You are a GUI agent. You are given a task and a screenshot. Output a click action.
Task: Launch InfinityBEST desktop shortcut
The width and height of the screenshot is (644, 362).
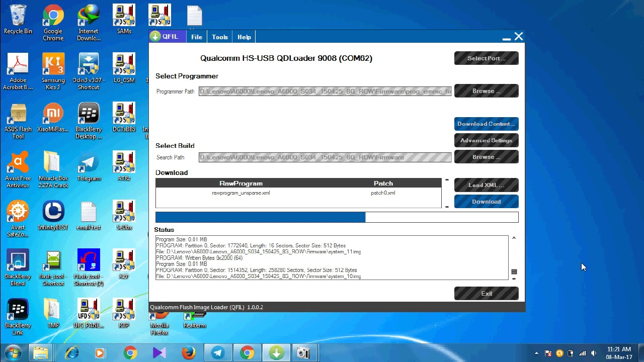53,216
